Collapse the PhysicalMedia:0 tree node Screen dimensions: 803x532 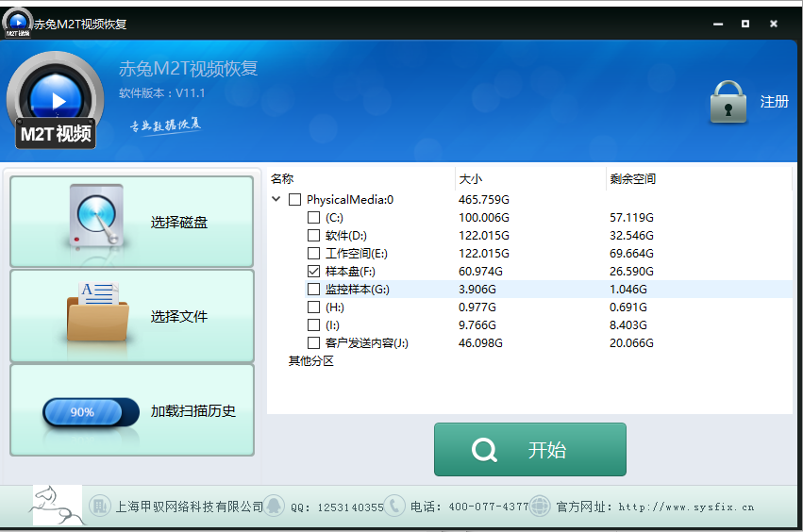coord(276,199)
